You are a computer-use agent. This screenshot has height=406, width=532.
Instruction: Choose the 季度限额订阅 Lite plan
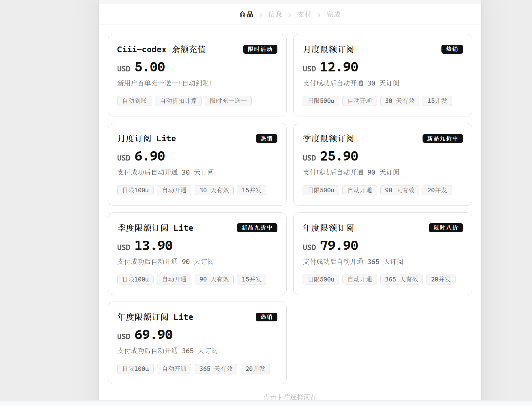click(197, 254)
